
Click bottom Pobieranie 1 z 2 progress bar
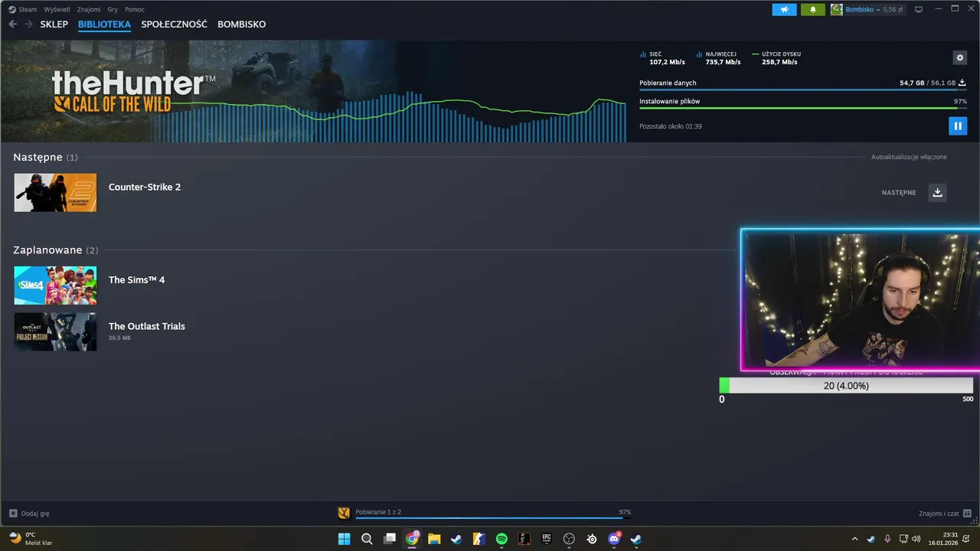tap(493, 517)
